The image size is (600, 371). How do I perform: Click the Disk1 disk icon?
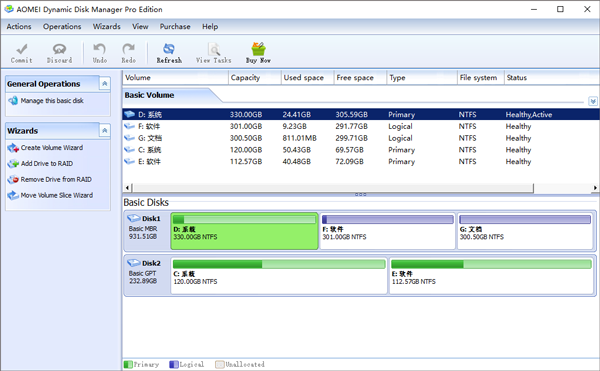tap(134, 218)
